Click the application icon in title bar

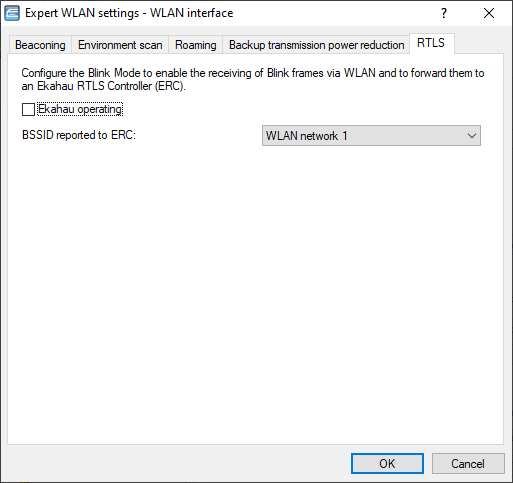[x=12, y=13]
